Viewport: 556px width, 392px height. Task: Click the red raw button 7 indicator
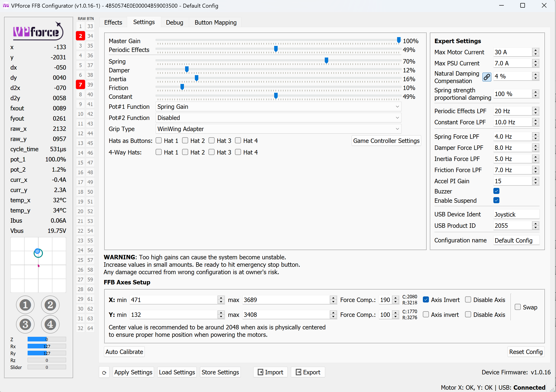pyautogui.click(x=80, y=84)
